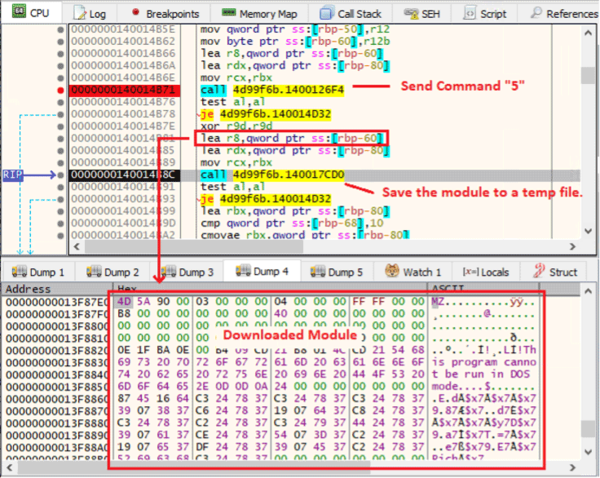The height and width of the screenshot is (478, 600).
Task: Toggle breakpoint dot beside address 0000000140014B76
Action: tap(60, 103)
